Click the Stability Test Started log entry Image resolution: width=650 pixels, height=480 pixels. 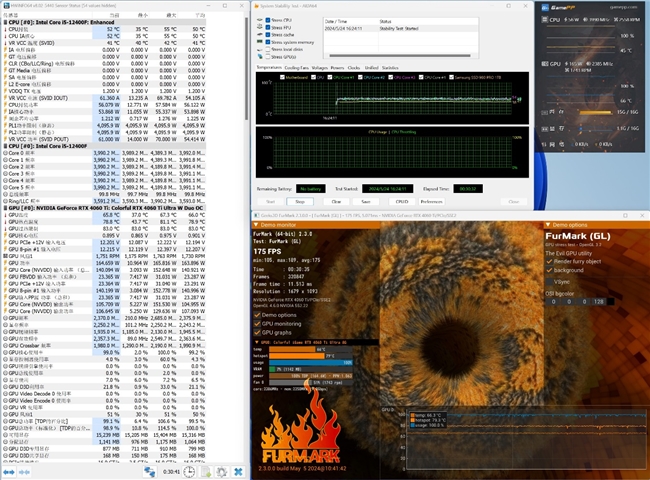[399, 29]
